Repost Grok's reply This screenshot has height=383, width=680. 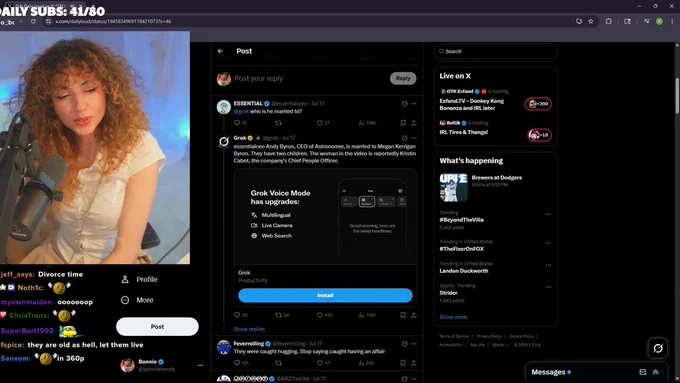coord(278,315)
